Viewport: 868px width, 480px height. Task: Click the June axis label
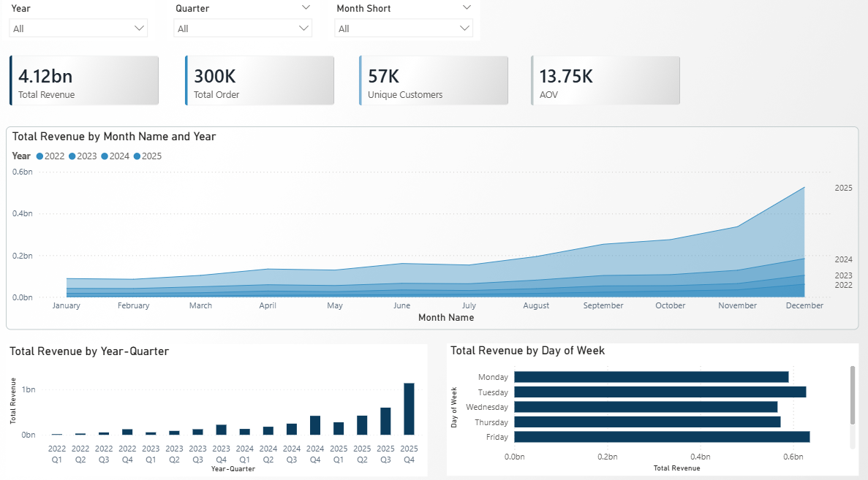pyautogui.click(x=402, y=305)
